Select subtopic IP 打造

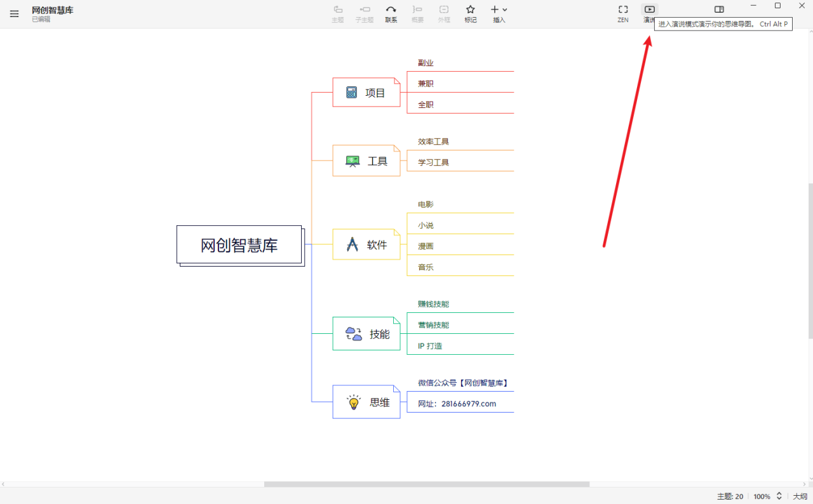[430, 346]
